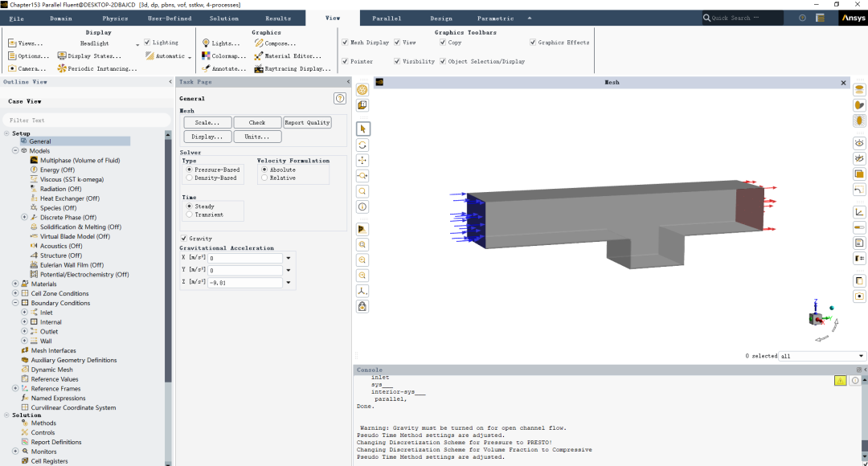The height and width of the screenshot is (466, 868).
Task: Select the Transient time option
Action: [x=190, y=215]
